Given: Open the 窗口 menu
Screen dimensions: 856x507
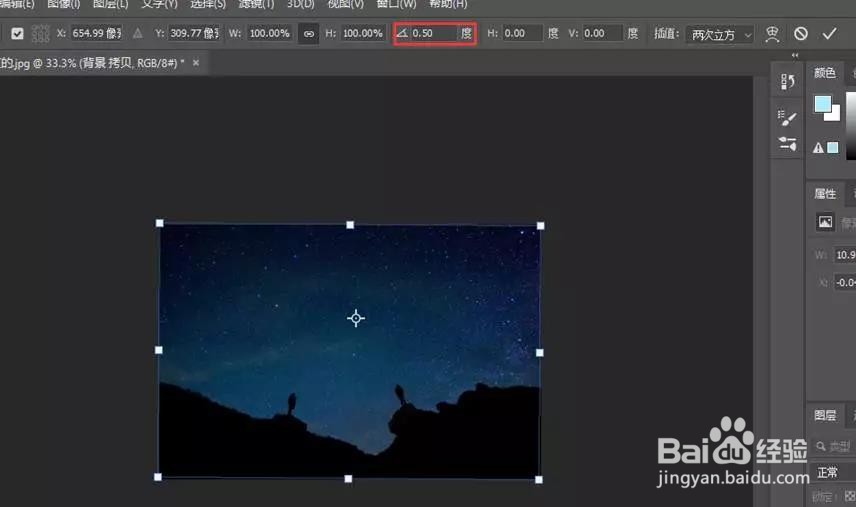Looking at the screenshot, I should click(x=396, y=4).
